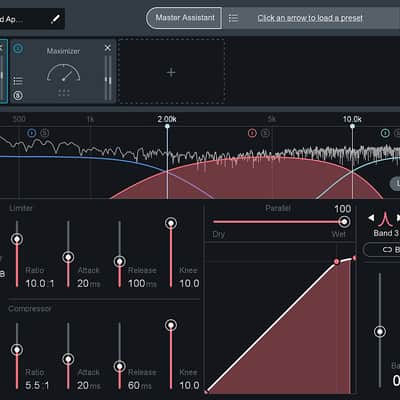Click the Wet label under Parallel slider
Viewport: 400px width, 400px height.
[x=339, y=234]
